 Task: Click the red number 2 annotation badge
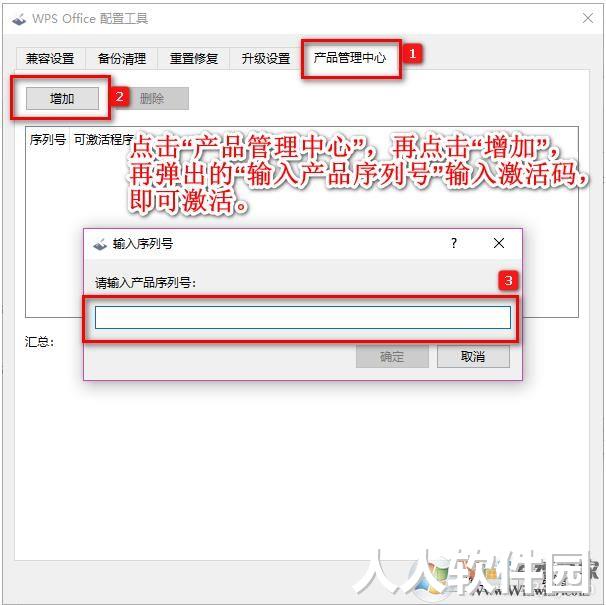119,97
